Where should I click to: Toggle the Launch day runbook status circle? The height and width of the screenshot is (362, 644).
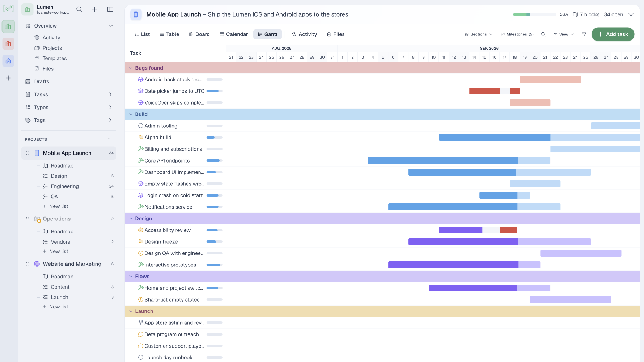click(141, 358)
